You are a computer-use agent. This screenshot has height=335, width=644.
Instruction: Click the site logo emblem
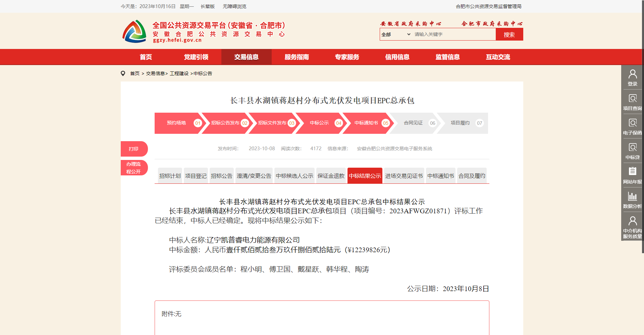(x=135, y=32)
